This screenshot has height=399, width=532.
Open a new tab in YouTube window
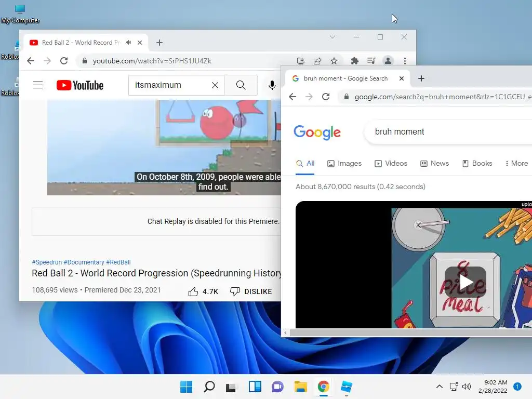pos(159,43)
